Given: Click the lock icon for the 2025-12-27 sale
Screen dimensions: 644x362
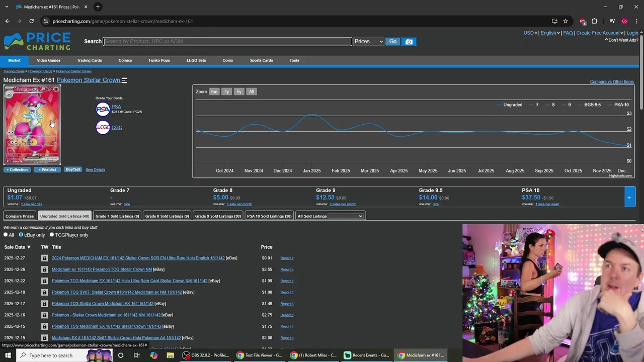Looking at the screenshot, I should click(x=44, y=258).
